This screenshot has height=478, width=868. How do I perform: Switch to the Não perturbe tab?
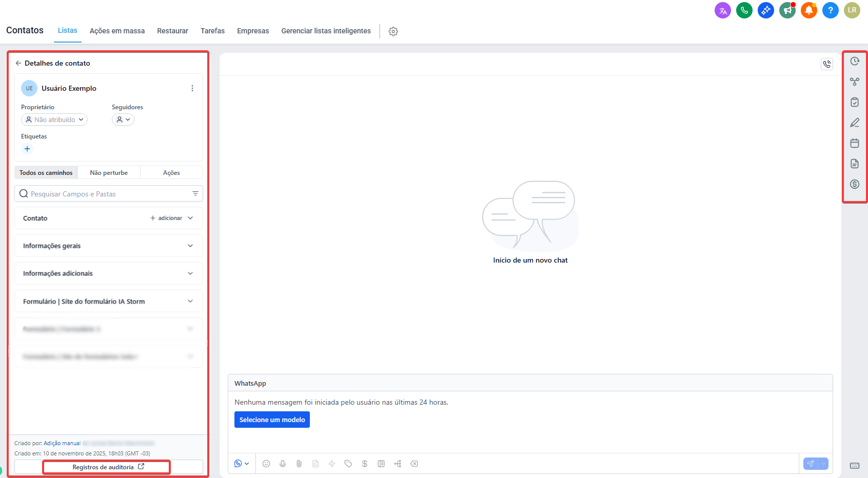(109, 173)
